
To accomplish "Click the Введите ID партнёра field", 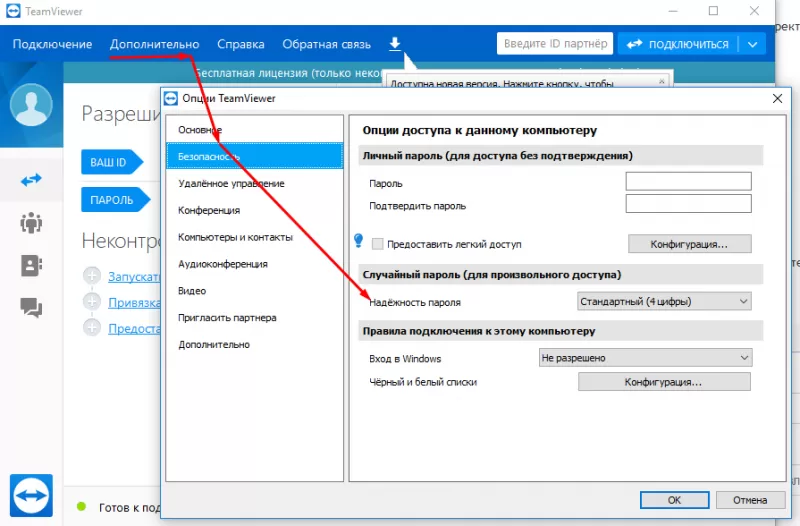I will (x=555, y=44).
